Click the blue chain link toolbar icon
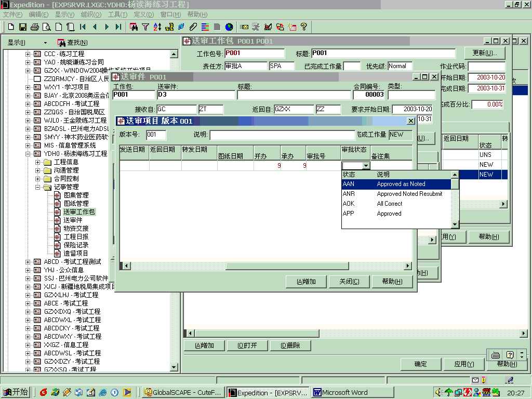This screenshot has height=399, width=532. [x=181, y=27]
